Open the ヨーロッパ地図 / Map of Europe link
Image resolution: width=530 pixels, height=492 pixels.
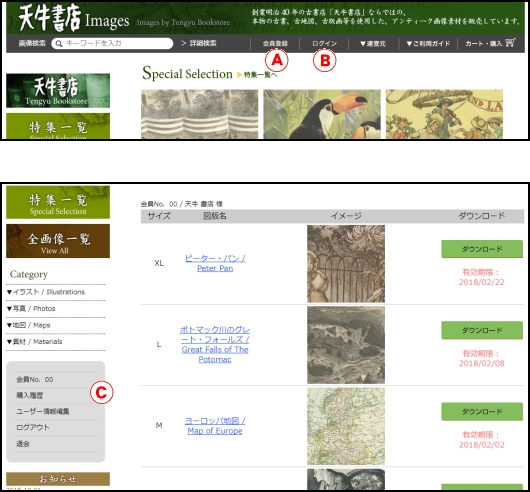(215, 426)
